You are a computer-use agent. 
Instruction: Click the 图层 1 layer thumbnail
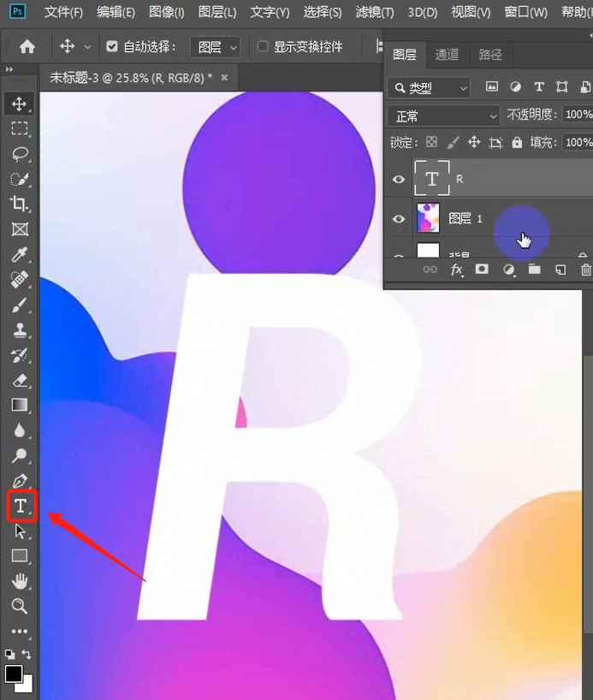[x=428, y=218]
